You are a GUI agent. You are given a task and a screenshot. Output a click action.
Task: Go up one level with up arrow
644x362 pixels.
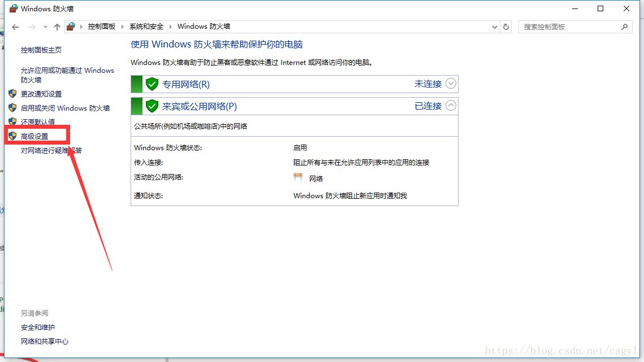(x=57, y=27)
